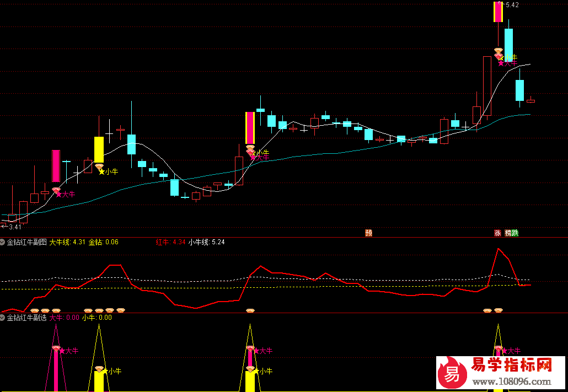Click the red 涨 marker icon
This screenshot has height=392, width=568.
coord(497,233)
